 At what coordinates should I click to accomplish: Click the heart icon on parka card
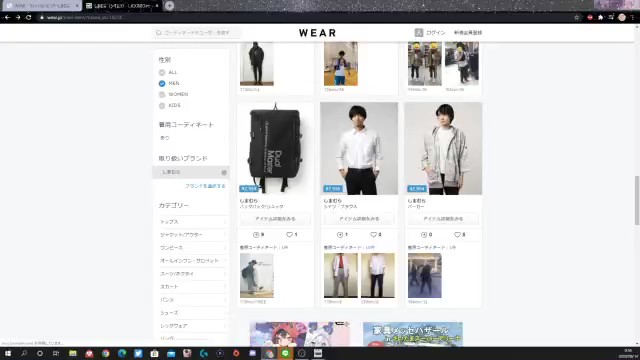[x=457, y=235]
